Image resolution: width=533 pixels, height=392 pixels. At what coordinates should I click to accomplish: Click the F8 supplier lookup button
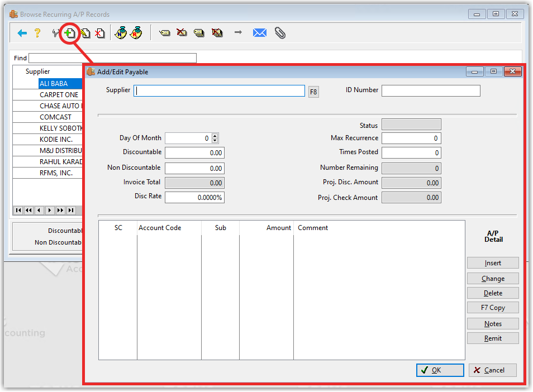point(313,92)
